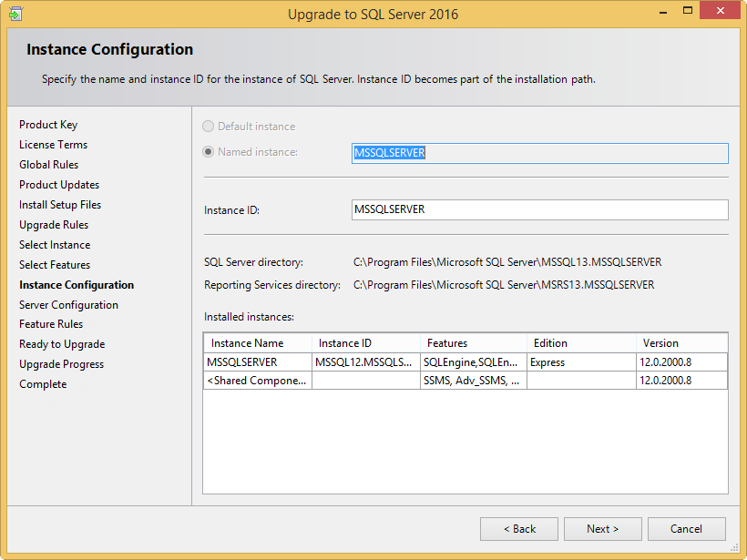Click the Named instance name field
The image size is (747, 560).
tap(540, 153)
